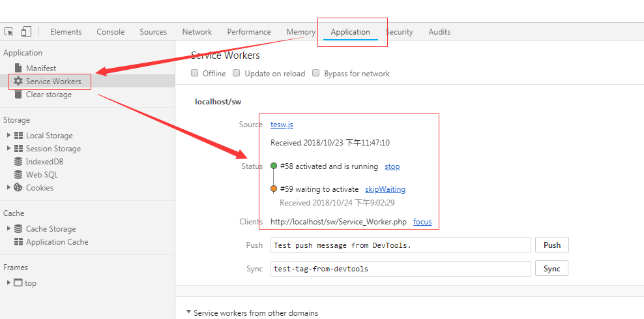Click the Clear storage trash icon
644x319 pixels.
pyautogui.click(x=18, y=95)
